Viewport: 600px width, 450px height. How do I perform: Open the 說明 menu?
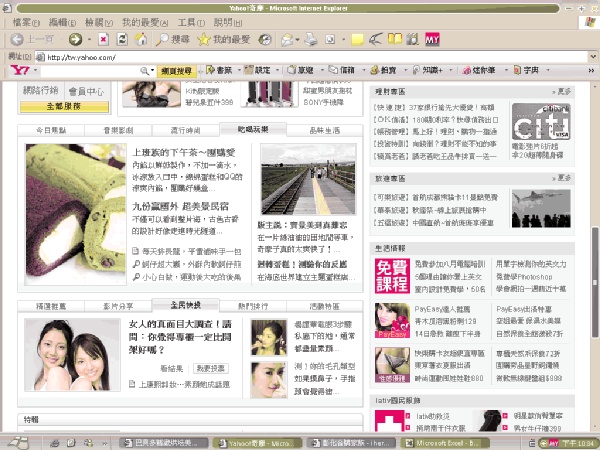coord(228,23)
